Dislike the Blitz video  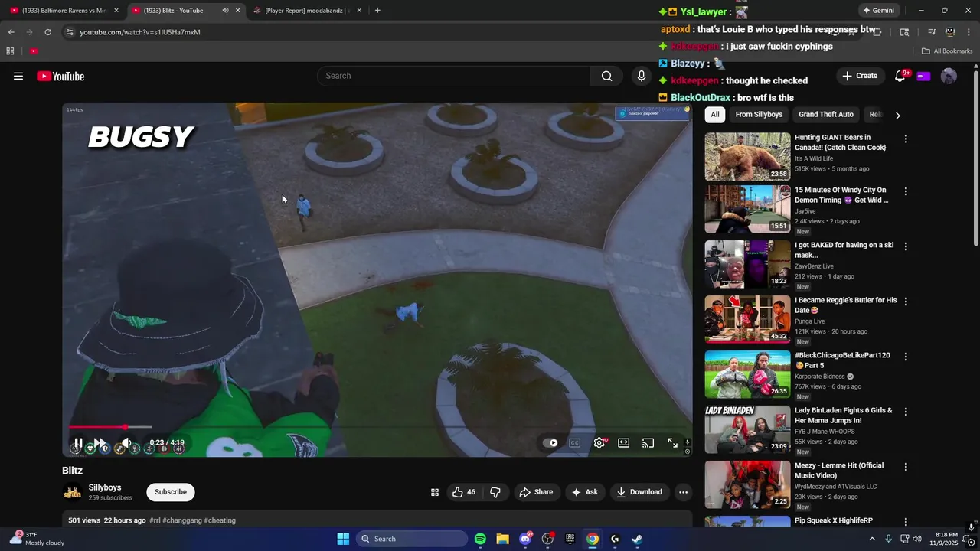click(x=495, y=492)
